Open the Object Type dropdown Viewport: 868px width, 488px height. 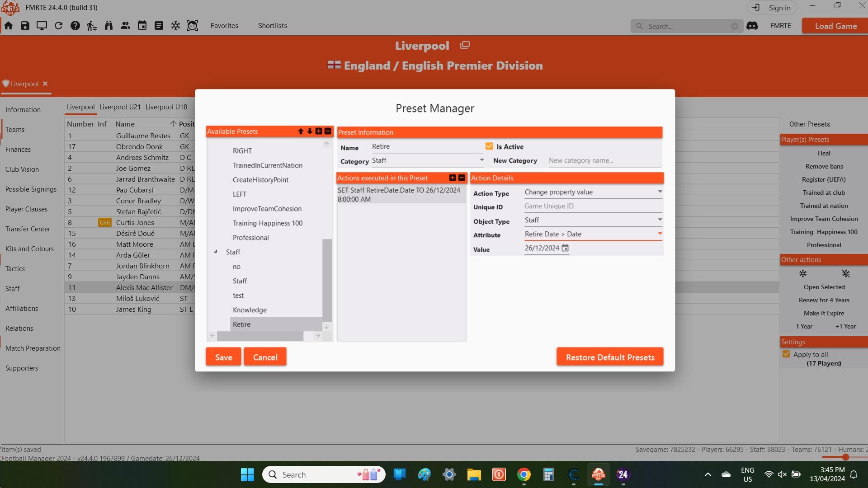click(x=593, y=220)
